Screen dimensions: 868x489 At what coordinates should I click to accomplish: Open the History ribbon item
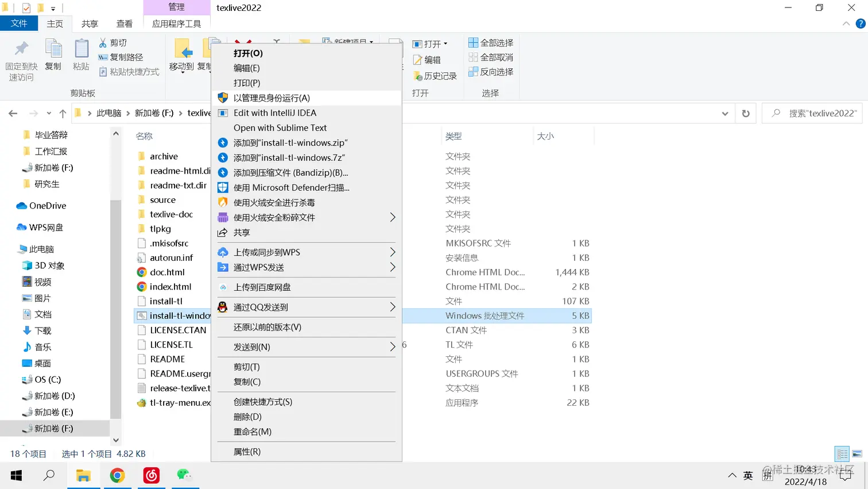(x=435, y=76)
